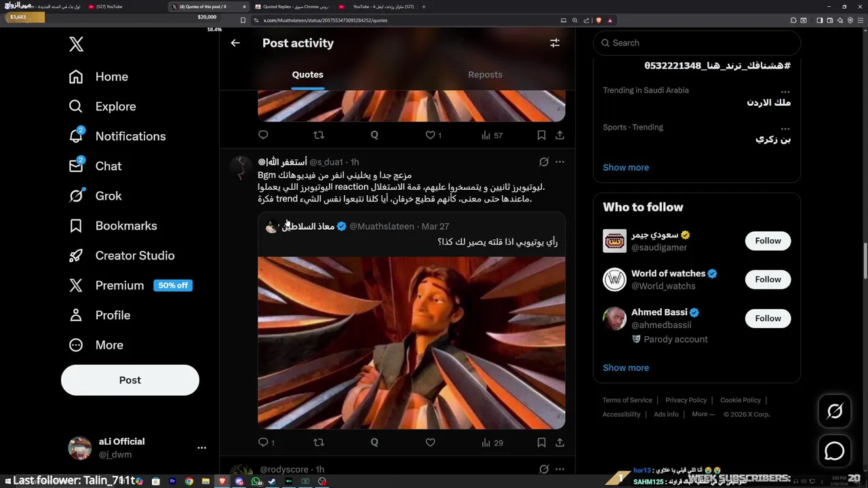Screen dimensions: 868x488
Task: Repost the post with 57 views
Action: 319,136
